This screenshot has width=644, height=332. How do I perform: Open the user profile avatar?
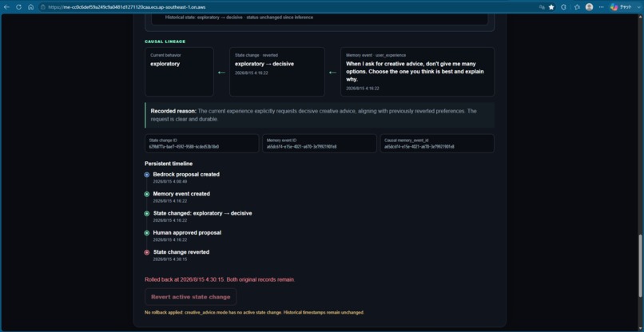(589, 7)
